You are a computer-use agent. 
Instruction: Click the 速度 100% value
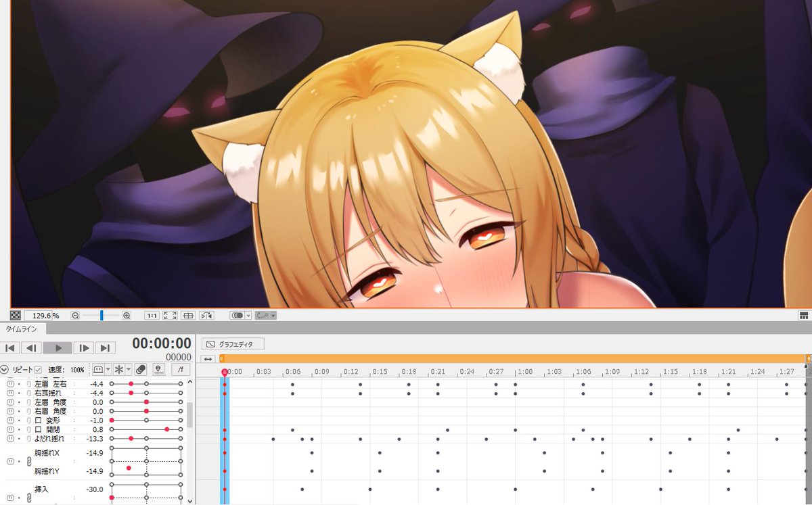[78, 370]
